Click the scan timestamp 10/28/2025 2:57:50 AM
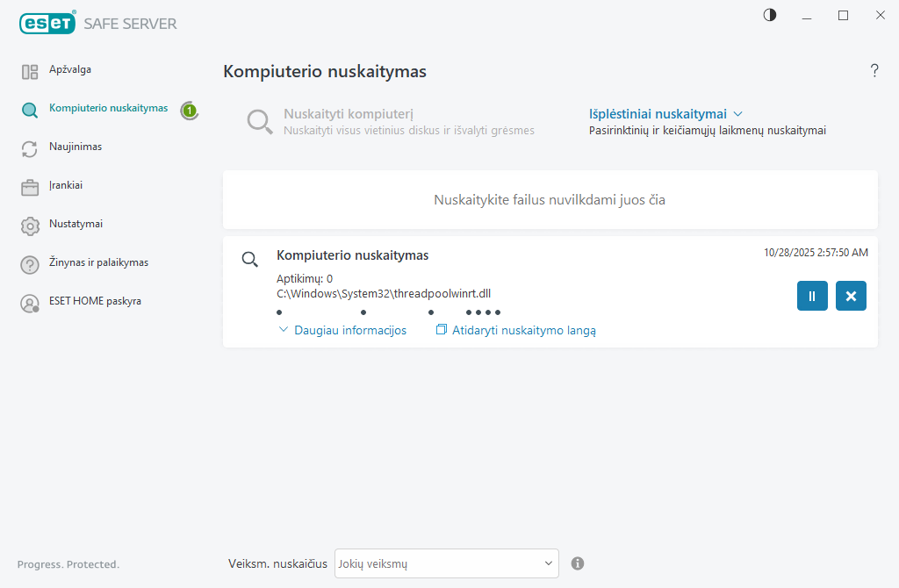This screenshot has width=899, height=588. (x=816, y=253)
